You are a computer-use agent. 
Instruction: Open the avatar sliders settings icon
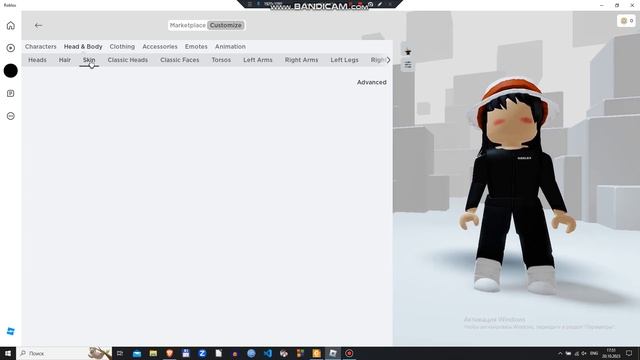408,65
